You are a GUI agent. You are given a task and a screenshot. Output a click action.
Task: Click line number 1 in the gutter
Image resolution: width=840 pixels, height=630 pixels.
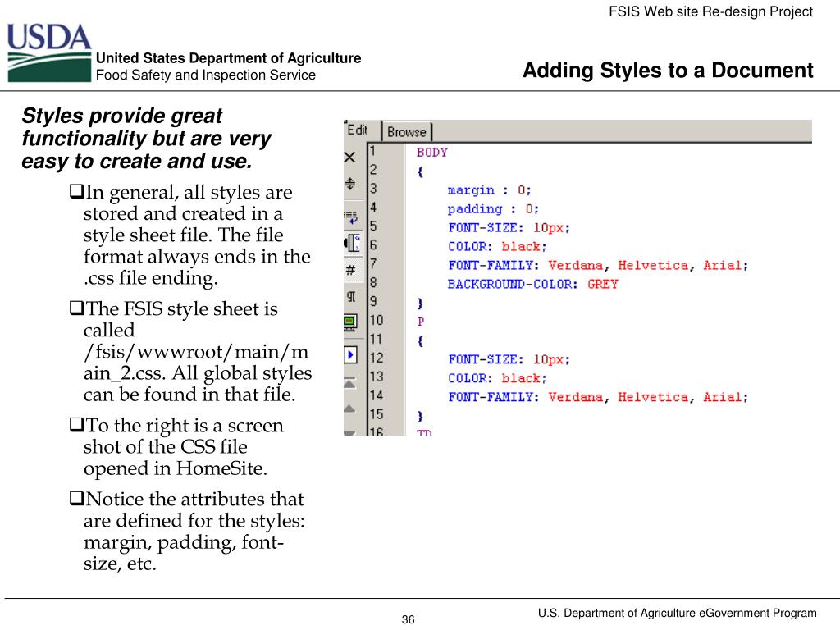[372, 151]
